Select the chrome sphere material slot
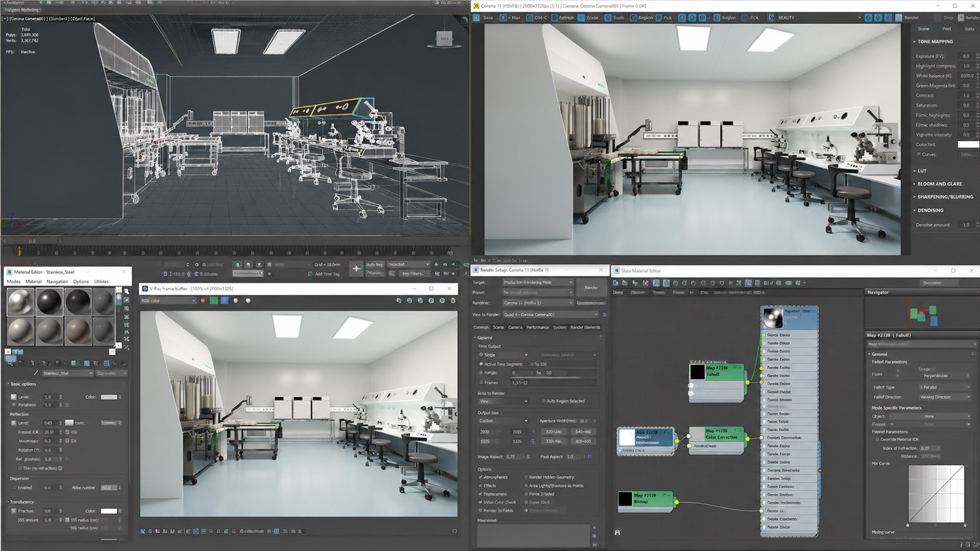 point(20,301)
